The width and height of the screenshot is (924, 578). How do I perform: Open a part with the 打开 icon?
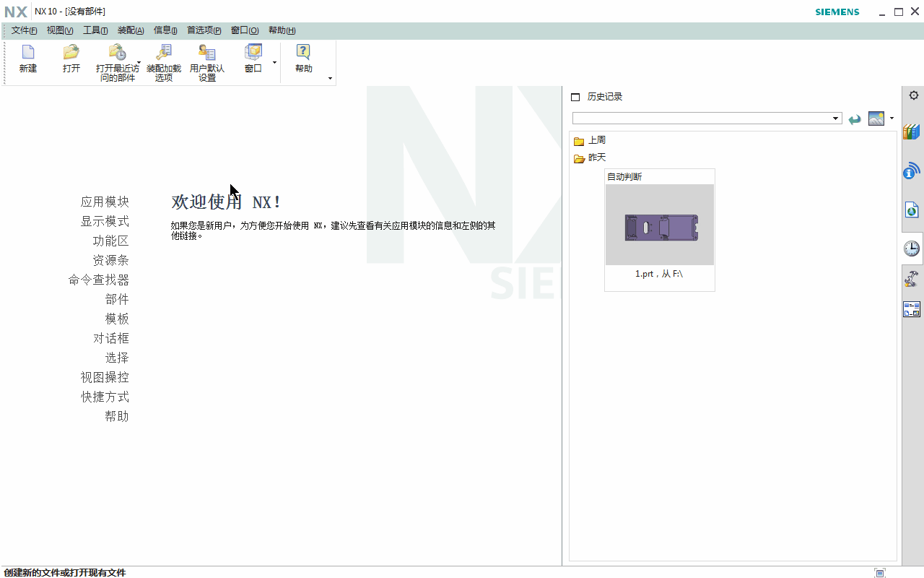pyautogui.click(x=71, y=59)
